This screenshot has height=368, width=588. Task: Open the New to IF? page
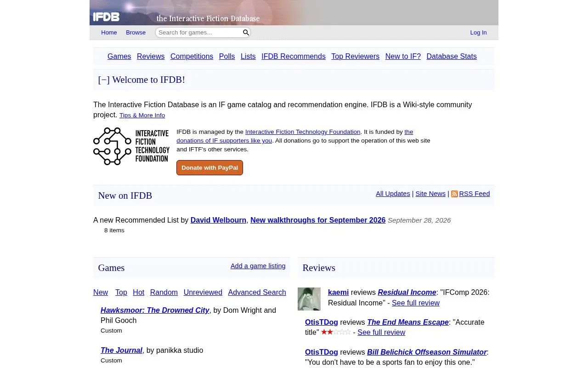(x=403, y=56)
